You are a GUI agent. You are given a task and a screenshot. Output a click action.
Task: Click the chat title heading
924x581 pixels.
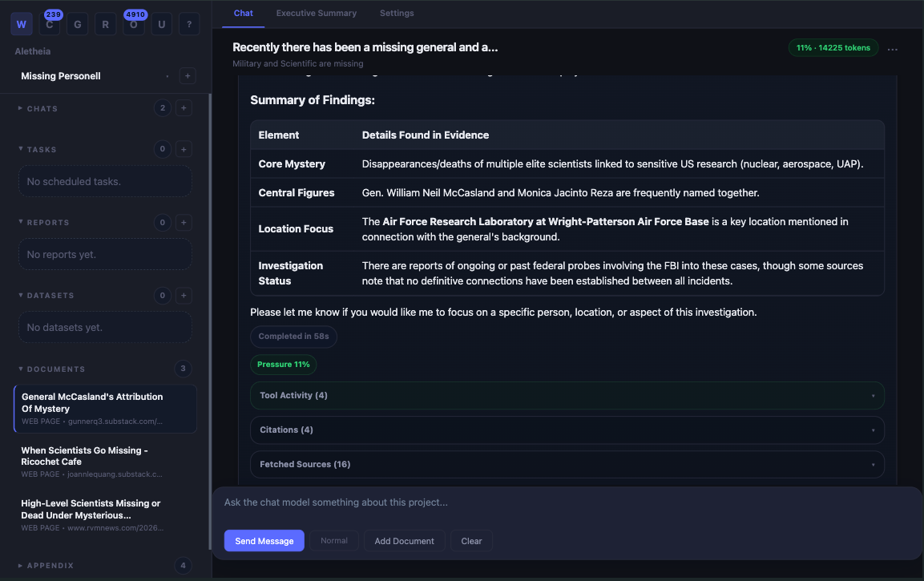coord(365,47)
